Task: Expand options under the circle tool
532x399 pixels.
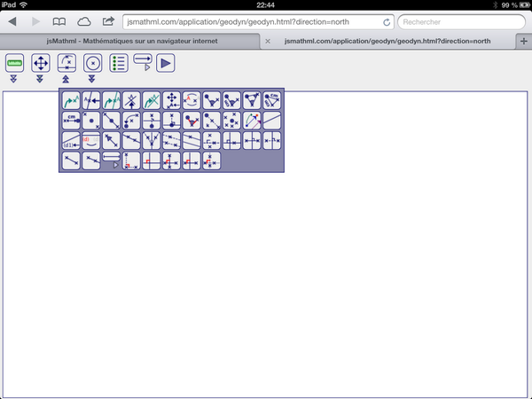Action: (91, 80)
